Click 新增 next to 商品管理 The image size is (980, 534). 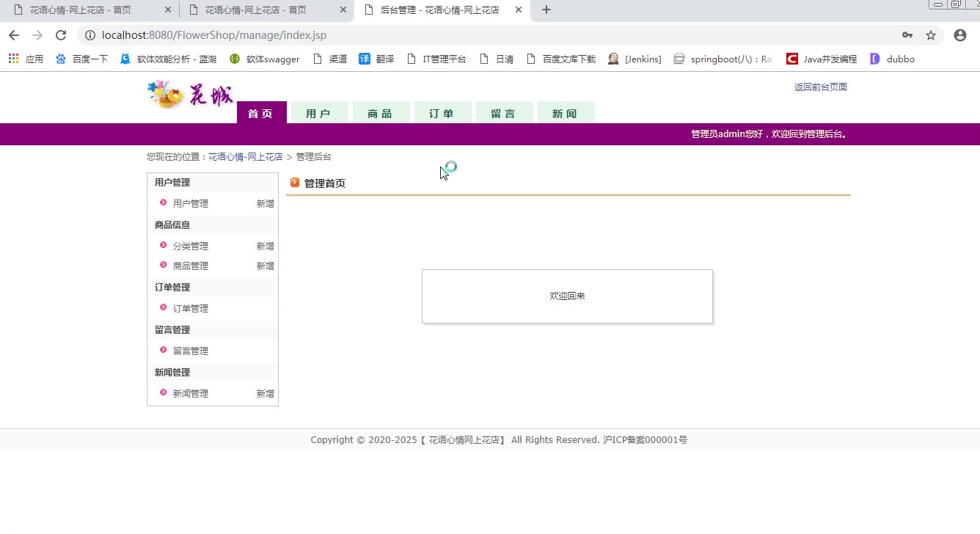[x=265, y=266]
